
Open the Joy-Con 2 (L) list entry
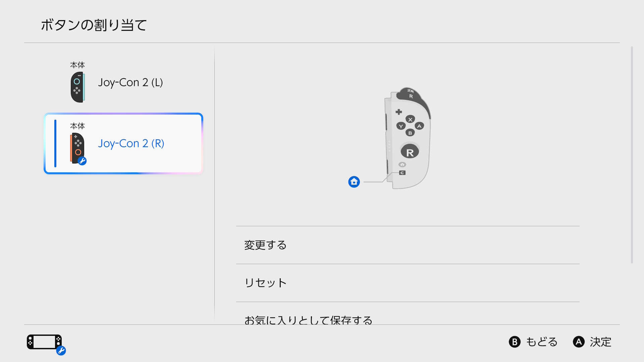click(130, 82)
